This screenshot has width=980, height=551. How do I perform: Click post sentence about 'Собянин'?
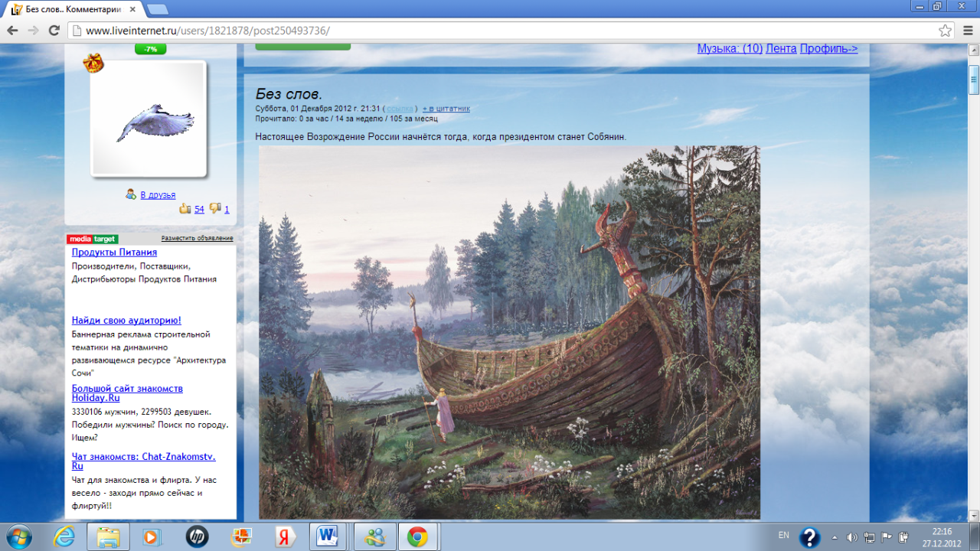441,137
